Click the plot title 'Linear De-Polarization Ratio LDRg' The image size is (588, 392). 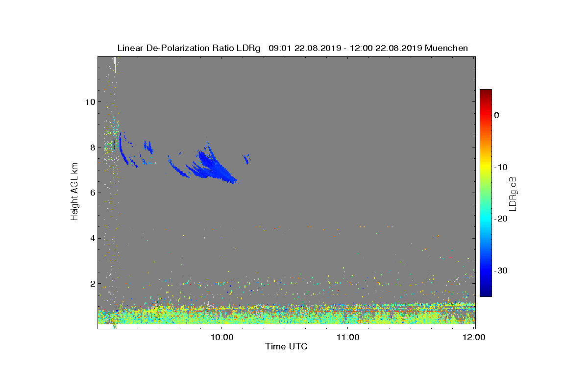click(189, 48)
